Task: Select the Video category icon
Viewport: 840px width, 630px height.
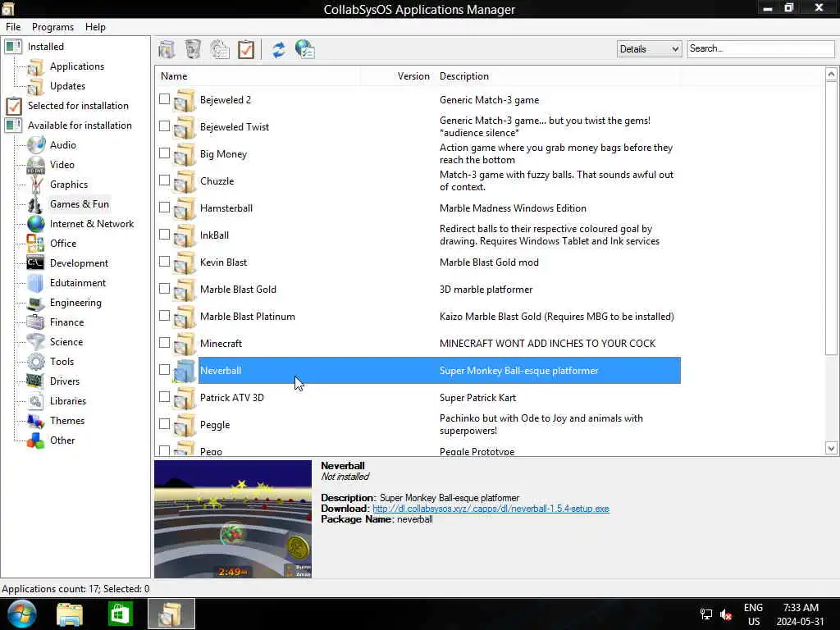Action: [x=36, y=165]
